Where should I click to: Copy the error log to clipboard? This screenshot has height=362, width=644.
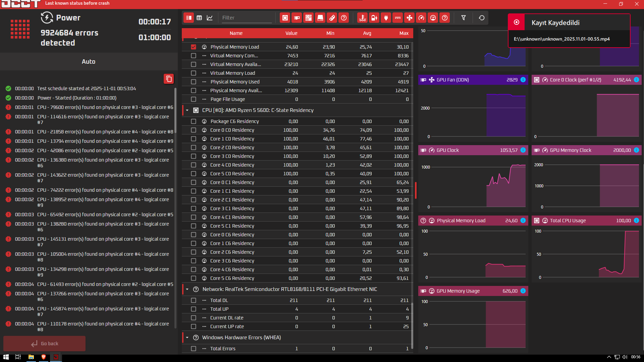pyautogui.click(x=169, y=79)
